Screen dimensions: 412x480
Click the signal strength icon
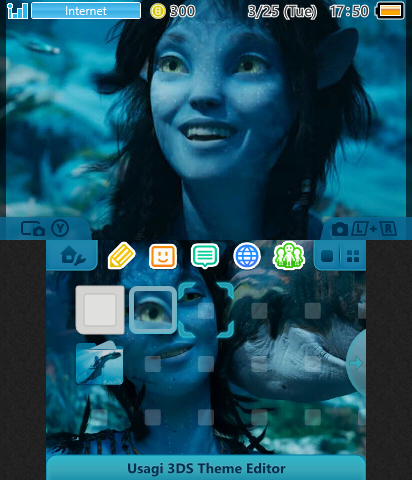(x=17, y=11)
